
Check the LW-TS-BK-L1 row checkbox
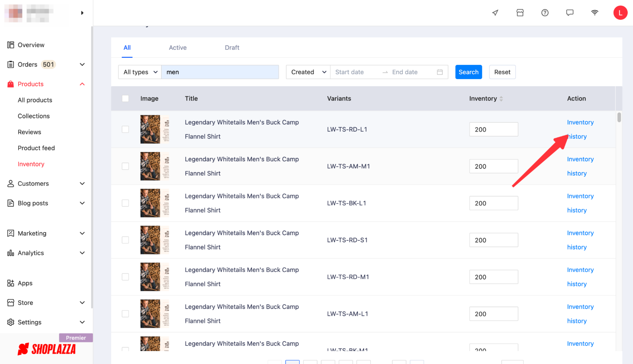coord(125,203)
